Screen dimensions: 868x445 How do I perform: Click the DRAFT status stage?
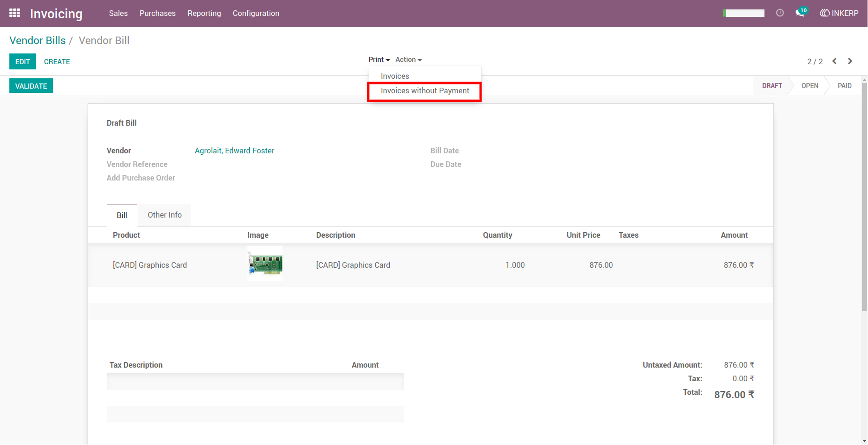point(772,86)
